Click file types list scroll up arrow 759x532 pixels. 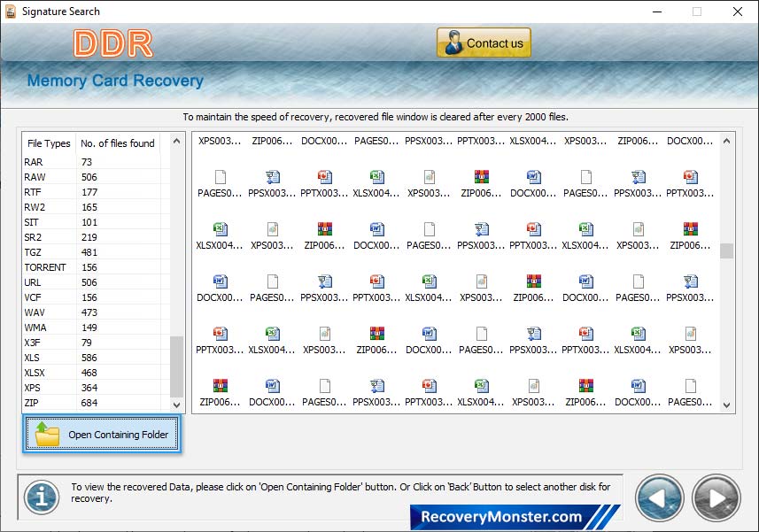(x=176, y=142)
